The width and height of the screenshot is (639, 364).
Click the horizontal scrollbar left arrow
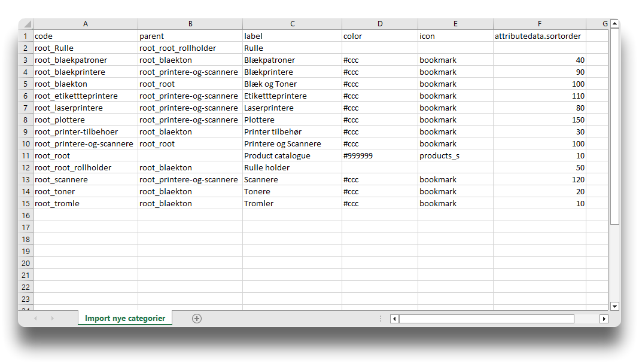pyautogui.click(x=394, y=319)
